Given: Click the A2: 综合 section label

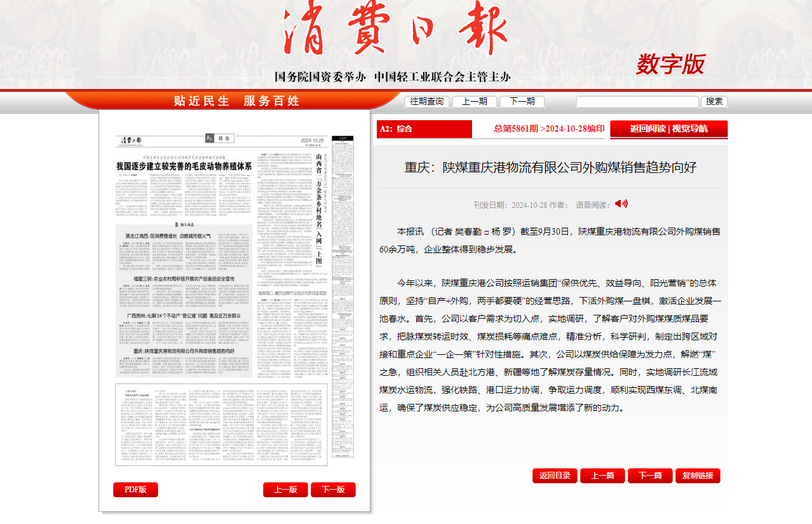Looking at the screenshot, I should (x=396, y=129).
